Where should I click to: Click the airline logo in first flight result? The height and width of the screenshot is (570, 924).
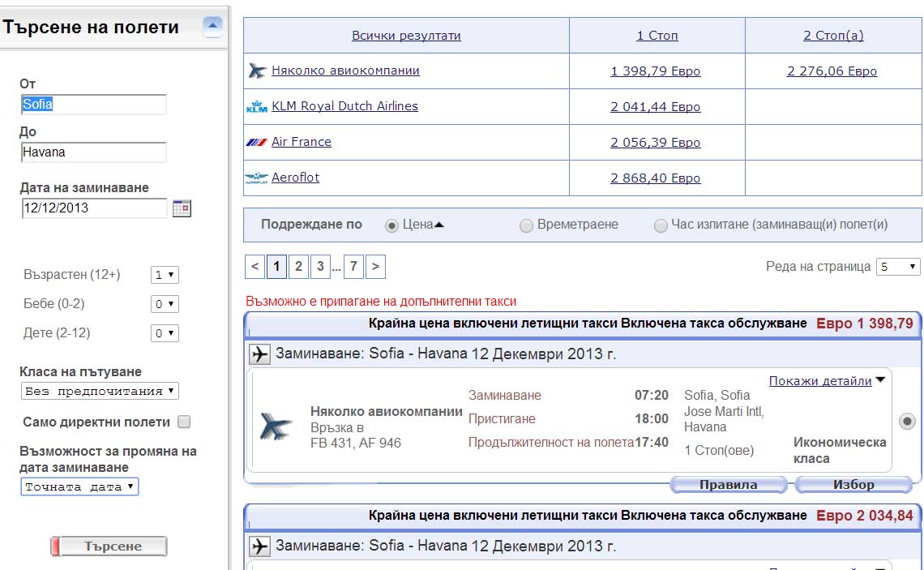click(276, 426)
